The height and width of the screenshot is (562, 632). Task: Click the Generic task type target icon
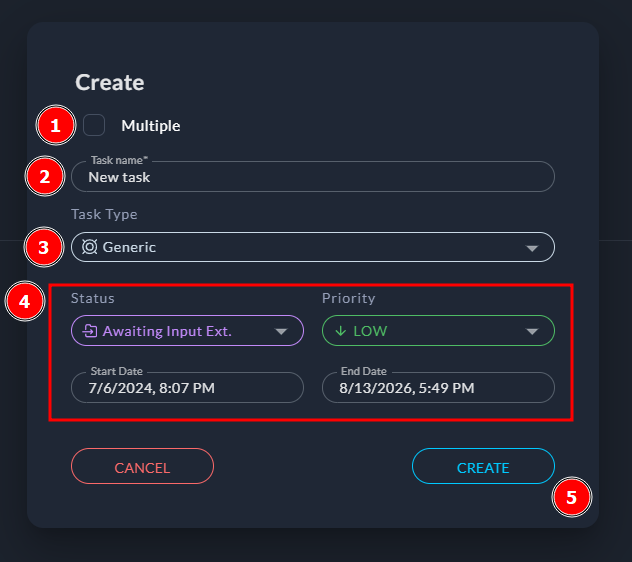tap(89, 247)
